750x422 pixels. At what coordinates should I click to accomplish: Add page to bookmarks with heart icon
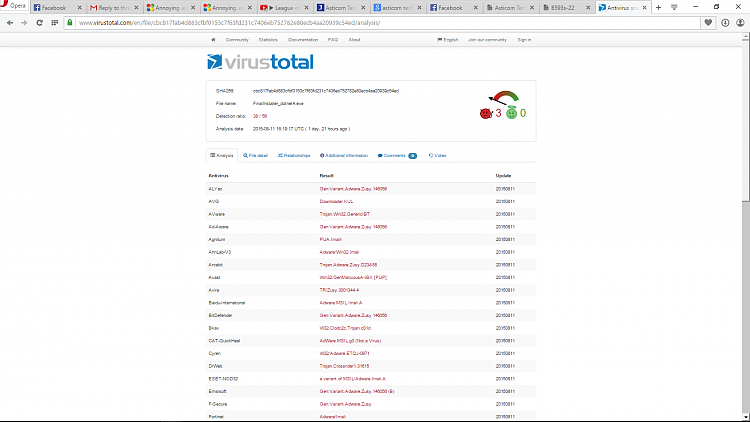pos(708,22)
